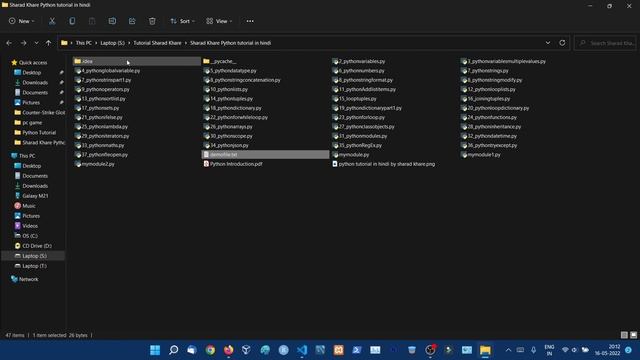Open Quick access in navigation pane

[33, 62]
